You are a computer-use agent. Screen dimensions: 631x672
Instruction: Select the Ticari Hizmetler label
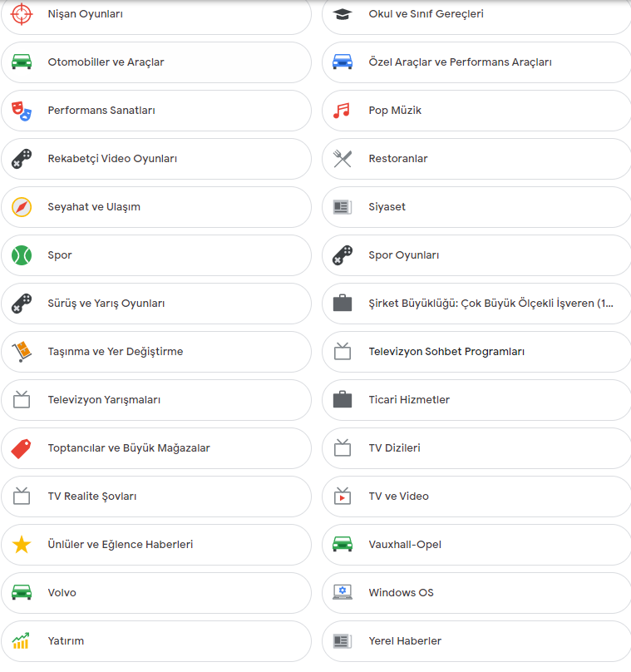click(x=409, y=400)
